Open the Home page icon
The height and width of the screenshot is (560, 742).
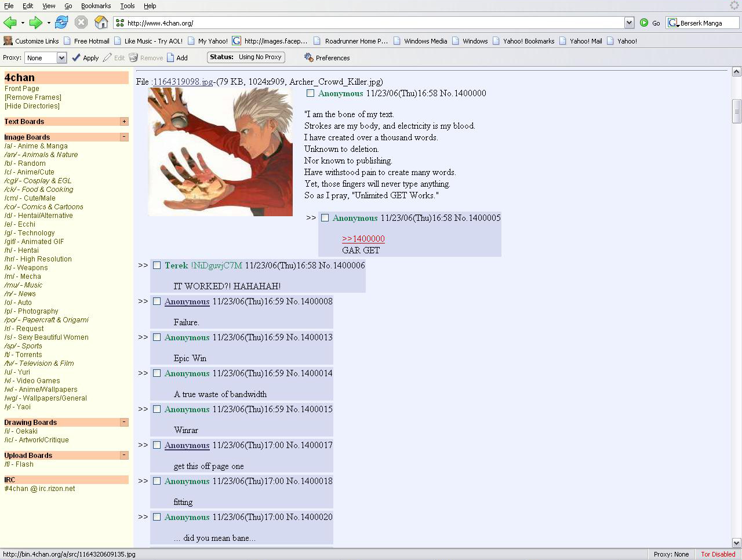click(x=101, y=23)
